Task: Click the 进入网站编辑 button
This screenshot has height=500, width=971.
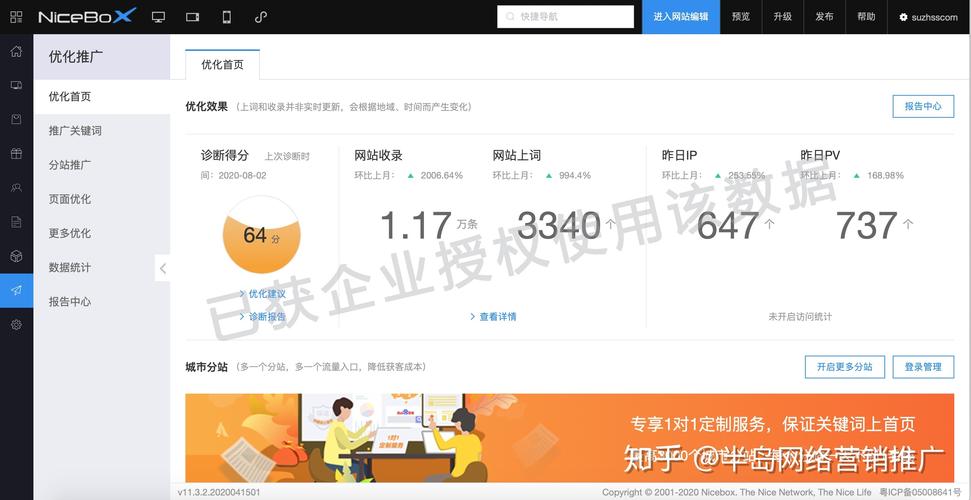Action: point(681,17)
